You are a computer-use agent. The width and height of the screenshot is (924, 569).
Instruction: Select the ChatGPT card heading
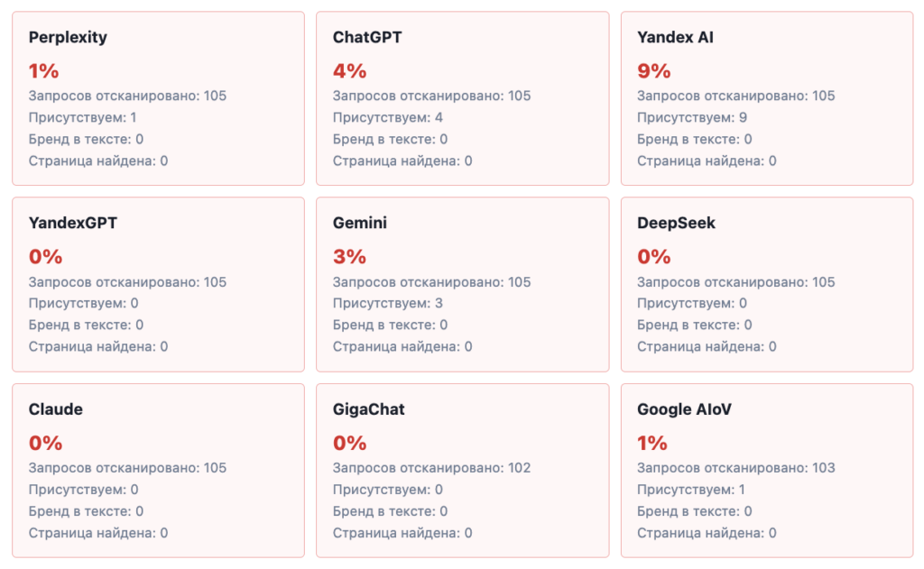point(367,37)
